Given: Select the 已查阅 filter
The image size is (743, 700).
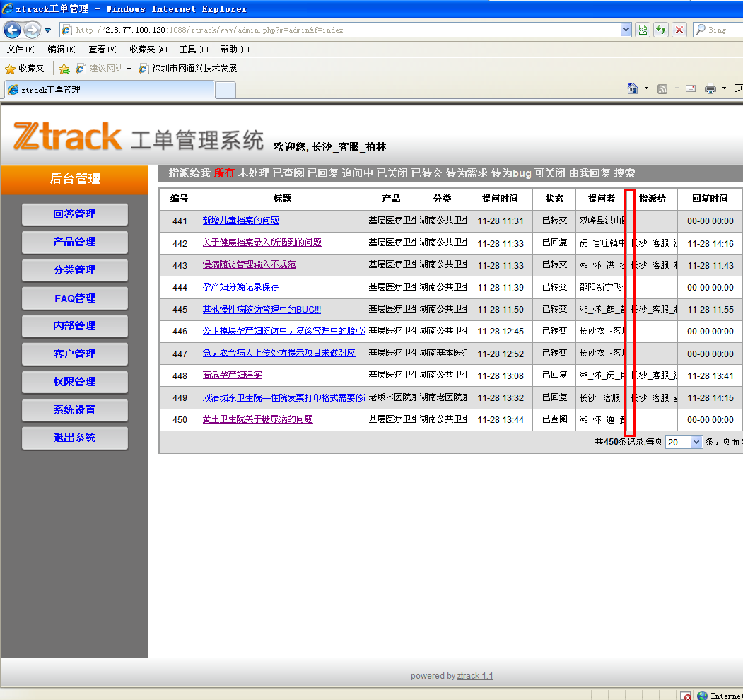Looking at the screenshot, I should [288, 173].
